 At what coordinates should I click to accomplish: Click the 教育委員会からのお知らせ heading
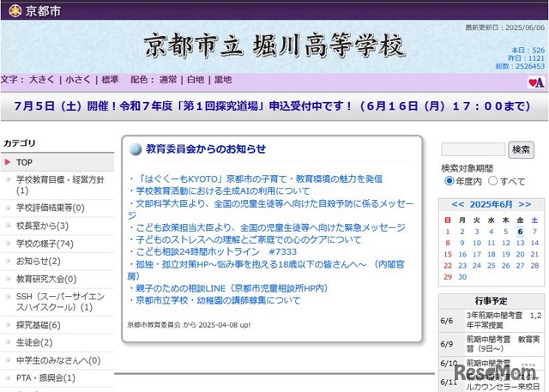[x=206, y=149]
